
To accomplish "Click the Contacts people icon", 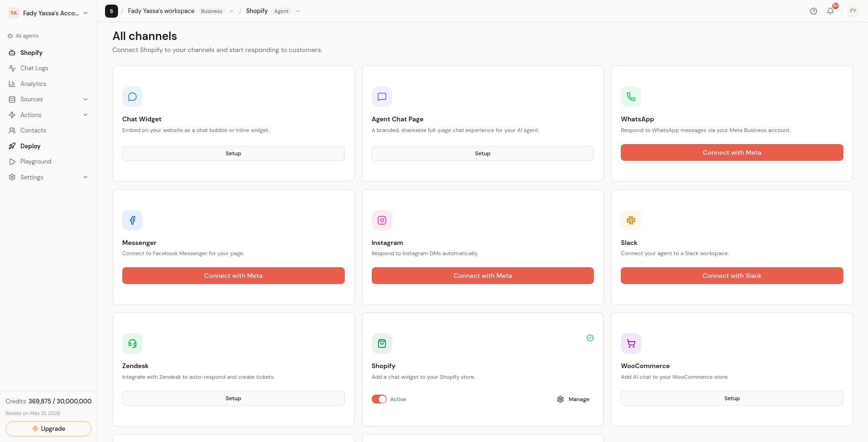I will coord(12,131).
